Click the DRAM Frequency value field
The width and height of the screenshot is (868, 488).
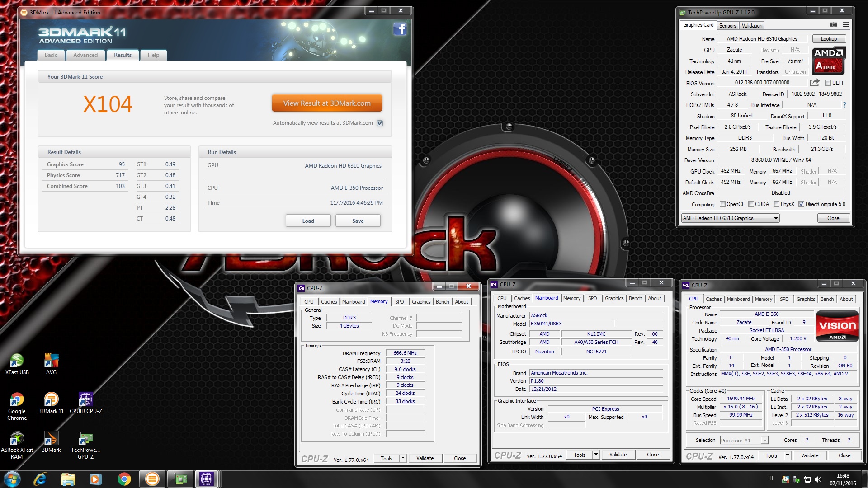point(405,353)
